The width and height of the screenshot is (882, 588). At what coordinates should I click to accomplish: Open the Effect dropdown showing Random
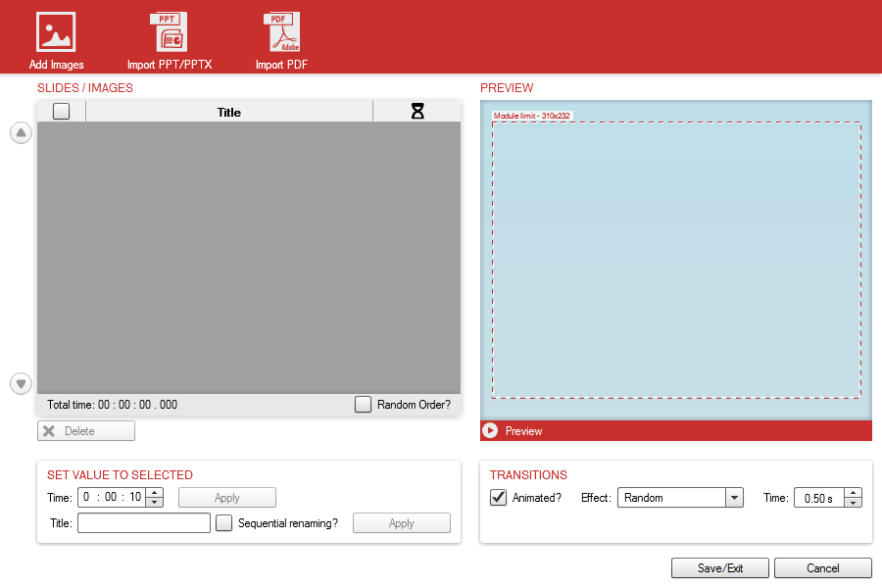(680, 498)
